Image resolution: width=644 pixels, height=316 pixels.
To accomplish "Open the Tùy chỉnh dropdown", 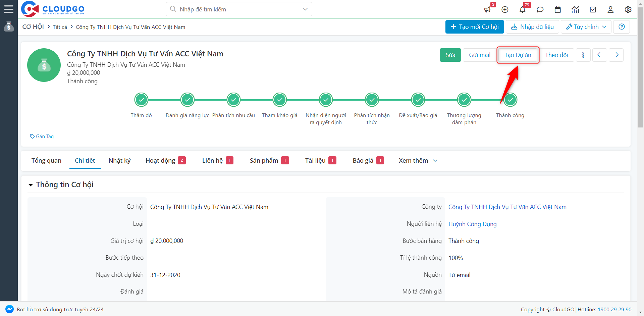I will (x=586, y=27).
